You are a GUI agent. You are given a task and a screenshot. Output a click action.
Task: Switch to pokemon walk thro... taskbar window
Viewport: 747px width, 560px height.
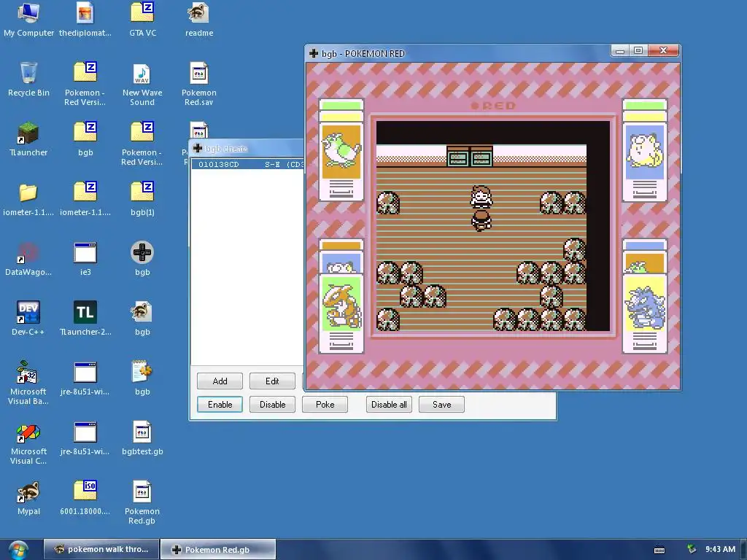pyautogui.click(x=101, y=549)
